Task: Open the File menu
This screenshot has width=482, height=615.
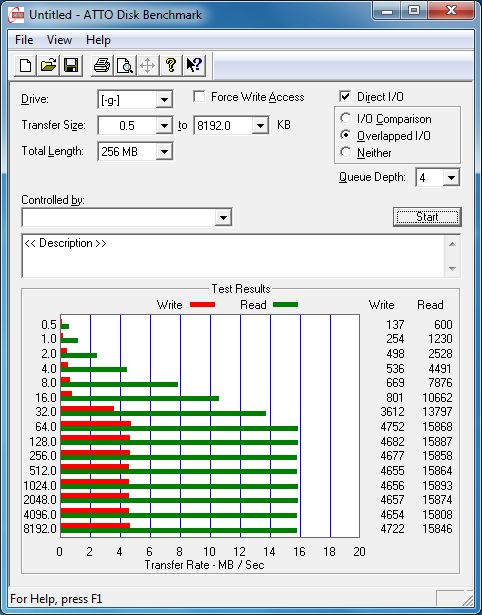Action: pyautogui.click(x=24, y=40)
